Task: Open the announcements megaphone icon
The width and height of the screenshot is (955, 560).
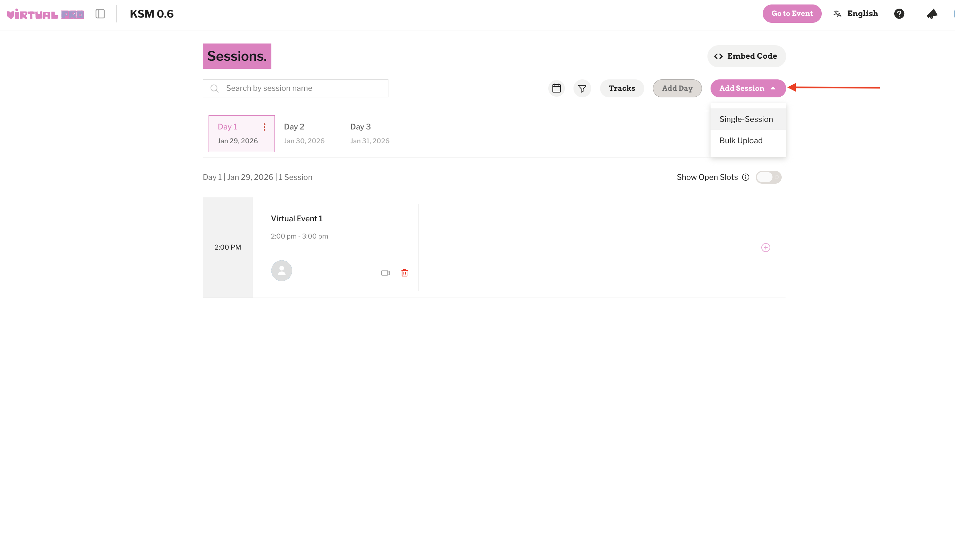Action: point(932,14)
